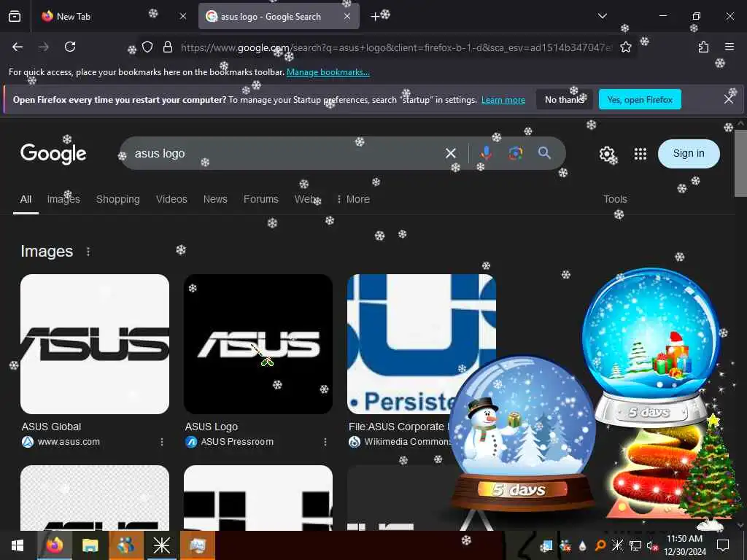Viewport: 747px width, 560px height.
Task: Click the asus logo search field
Action: tap(281, 153)
